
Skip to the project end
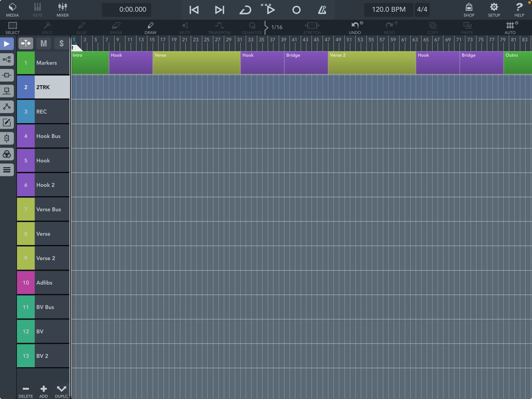(219, 10)
